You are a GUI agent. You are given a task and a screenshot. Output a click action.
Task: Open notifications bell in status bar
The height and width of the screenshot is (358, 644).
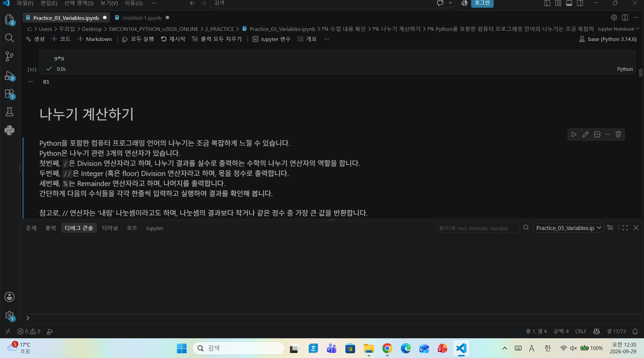point(635,331)
